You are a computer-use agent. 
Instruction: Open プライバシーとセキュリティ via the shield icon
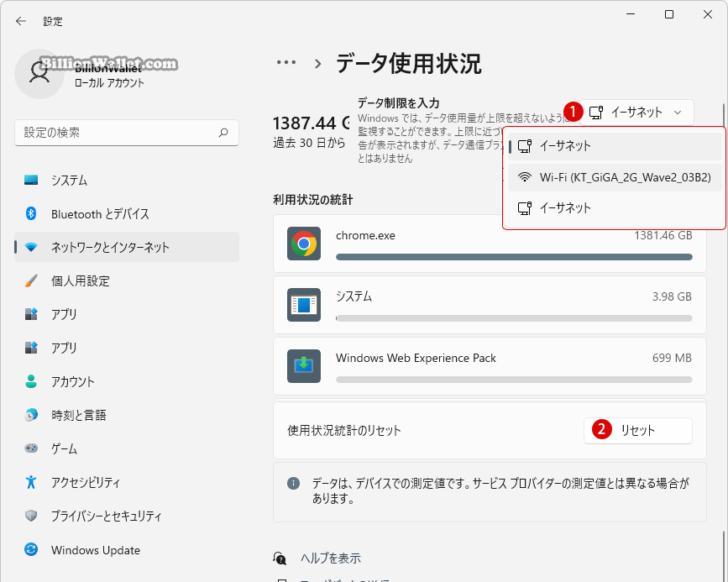(31, 516)
